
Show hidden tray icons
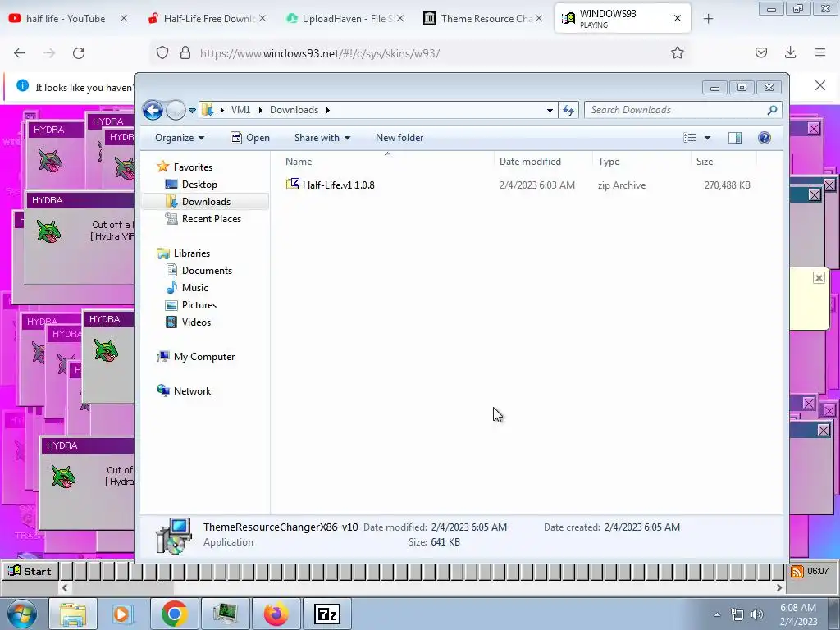coord(717,614)
